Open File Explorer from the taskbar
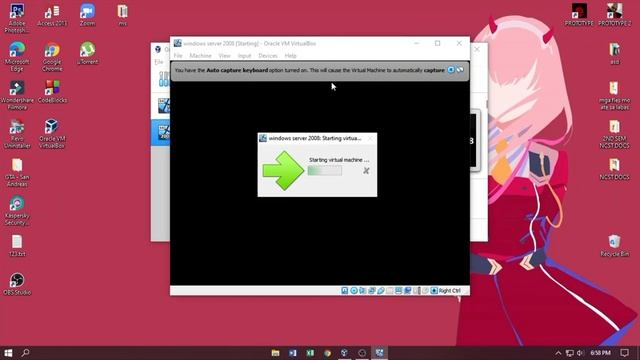This screenshot has width=640, height=360. (276, 353)
